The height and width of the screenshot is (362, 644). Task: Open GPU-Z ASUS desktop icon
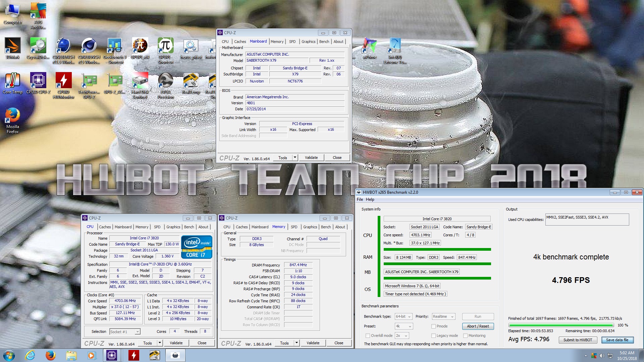coord(115,83)
